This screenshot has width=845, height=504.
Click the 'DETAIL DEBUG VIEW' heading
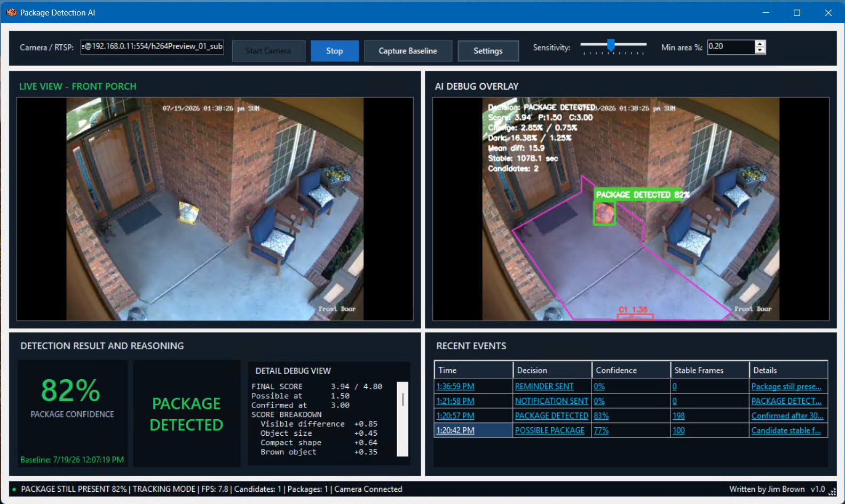coord(293,371)
